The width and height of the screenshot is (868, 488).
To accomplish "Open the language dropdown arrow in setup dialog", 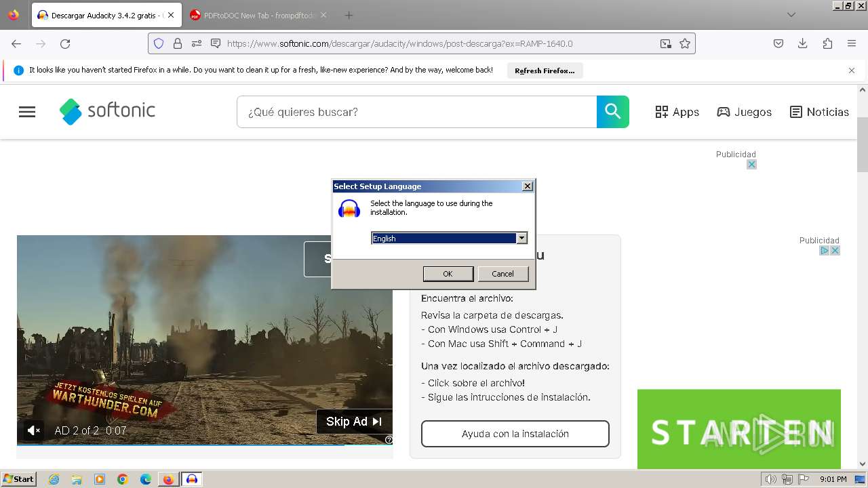I will pyautogui.click(x=521, y=238).
